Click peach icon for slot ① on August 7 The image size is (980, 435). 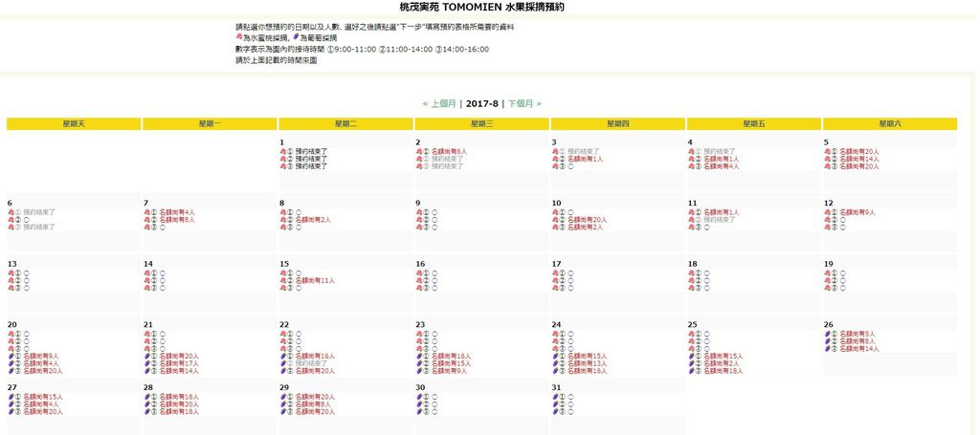coord(146,212)
